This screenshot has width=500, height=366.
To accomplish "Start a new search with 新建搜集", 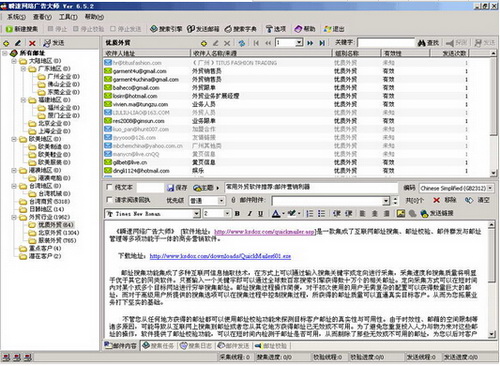I will click(22, 29).
